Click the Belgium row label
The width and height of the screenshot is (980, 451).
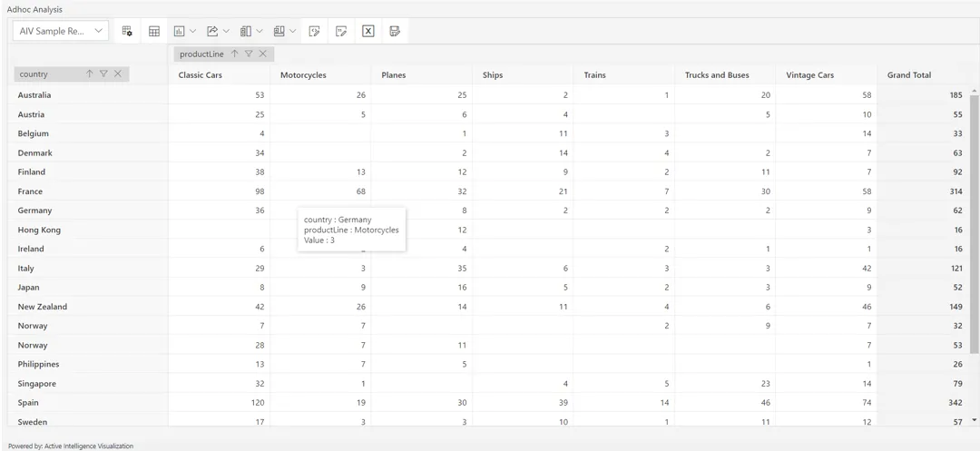tap(34, 133)
